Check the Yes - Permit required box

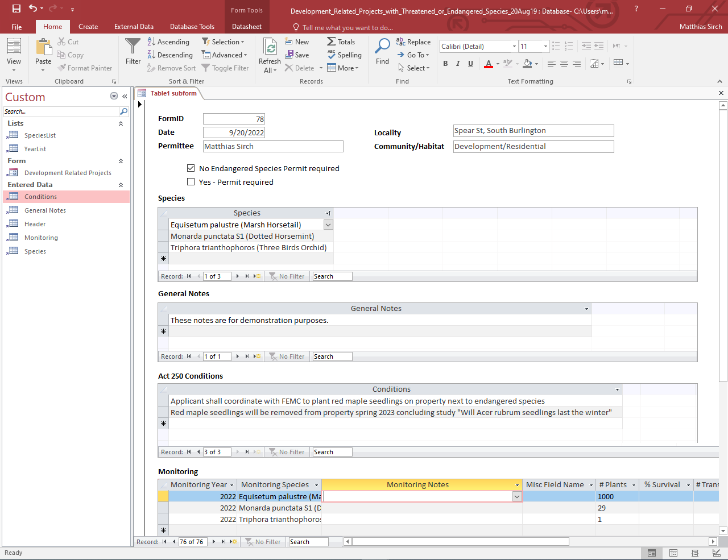pyautogui.click(x=191, y=182)
